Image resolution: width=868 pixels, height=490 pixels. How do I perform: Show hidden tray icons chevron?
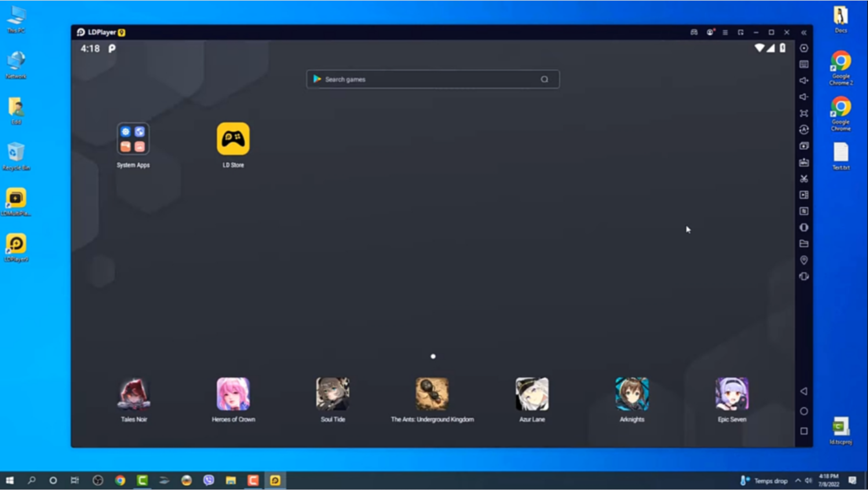pos(798,480)
